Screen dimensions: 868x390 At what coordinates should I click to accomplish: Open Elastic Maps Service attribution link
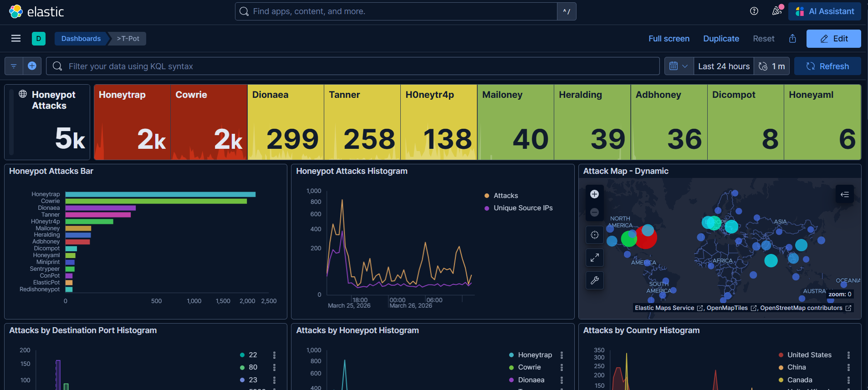click(669, 308)
